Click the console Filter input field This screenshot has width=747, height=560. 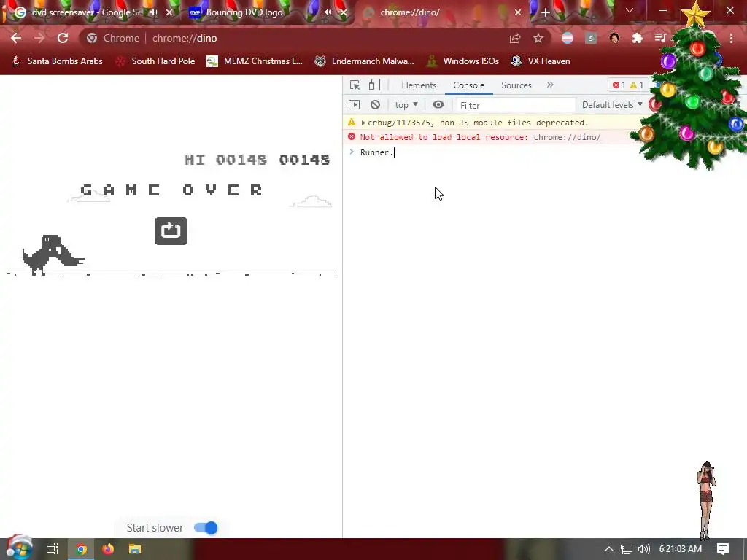coord(516,105)
